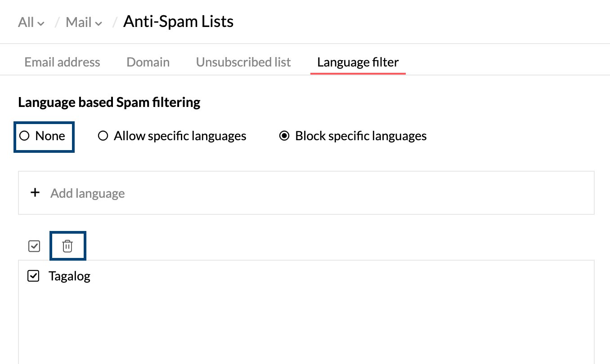Click the plus icon beside Add language

coord(35,193)
